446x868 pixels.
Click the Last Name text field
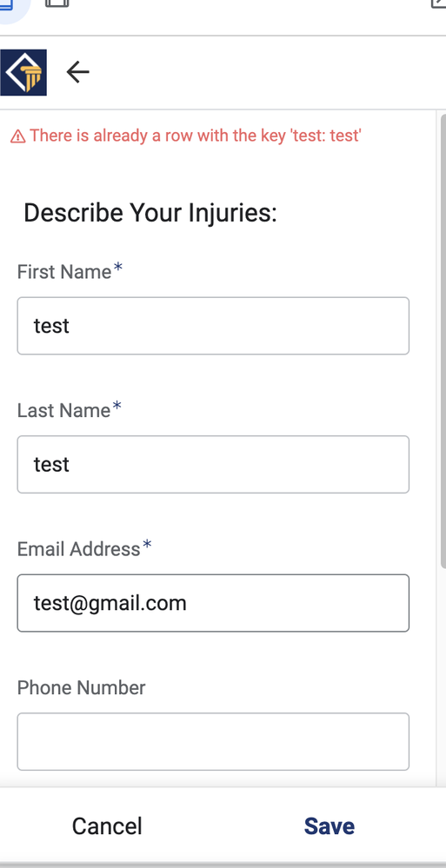coord(213,464)
